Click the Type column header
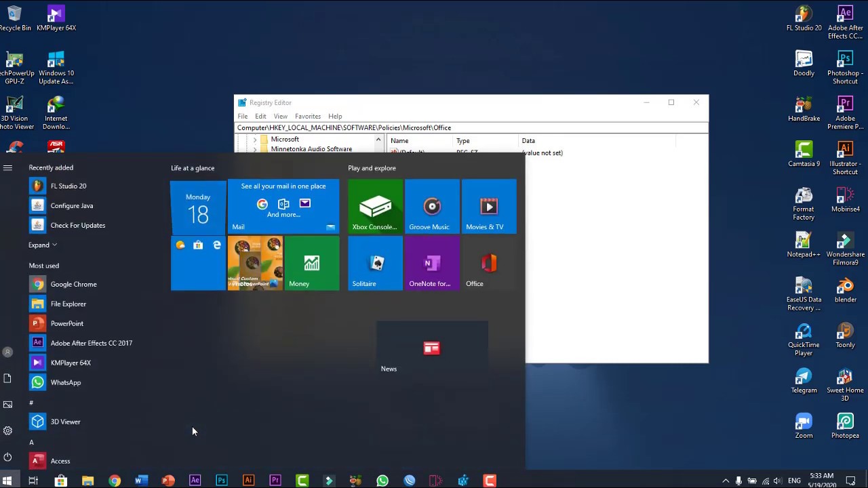Image resolution: width=868 pixels, height=488 pixels. [486, 140]
